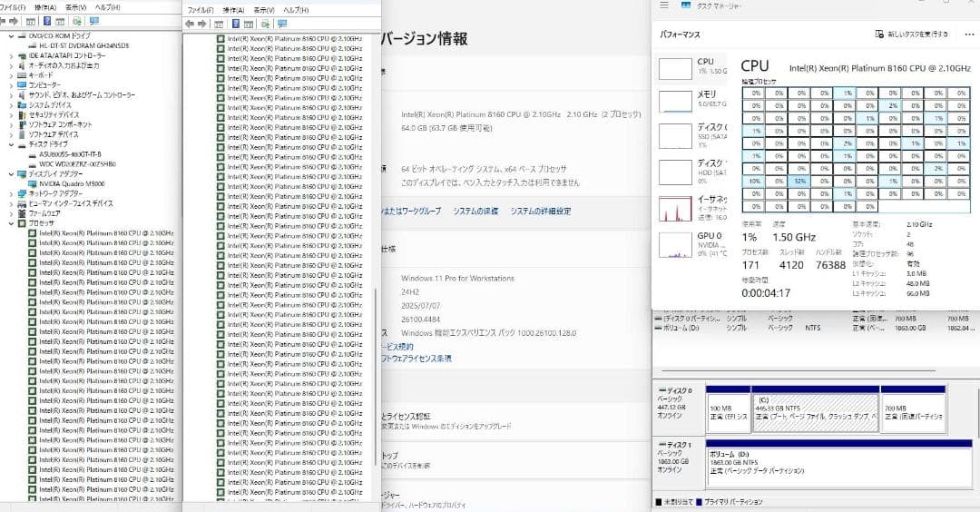The height and width of the screenshot is (512, 980).
Task: Open サービス規約 link in Settings
Action: pyautogui.click(x=397, y=347)
